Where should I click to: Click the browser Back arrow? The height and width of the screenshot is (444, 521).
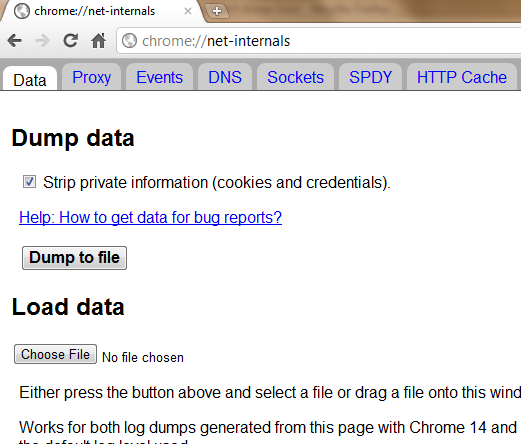(x=14, y=41)
